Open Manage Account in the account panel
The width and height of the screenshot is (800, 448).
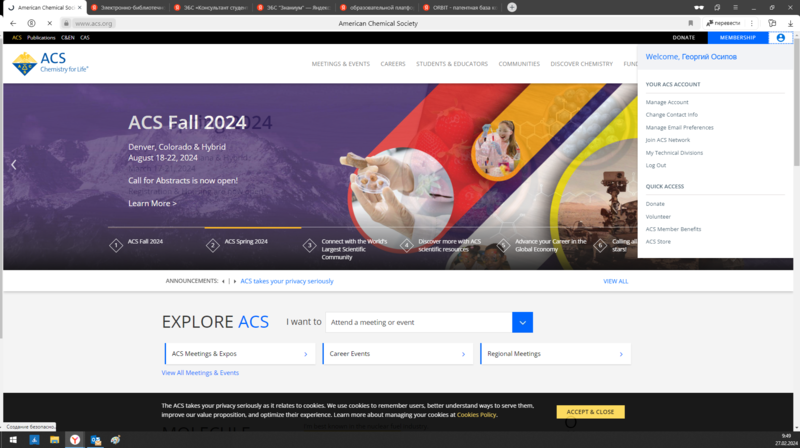point(667,102)
